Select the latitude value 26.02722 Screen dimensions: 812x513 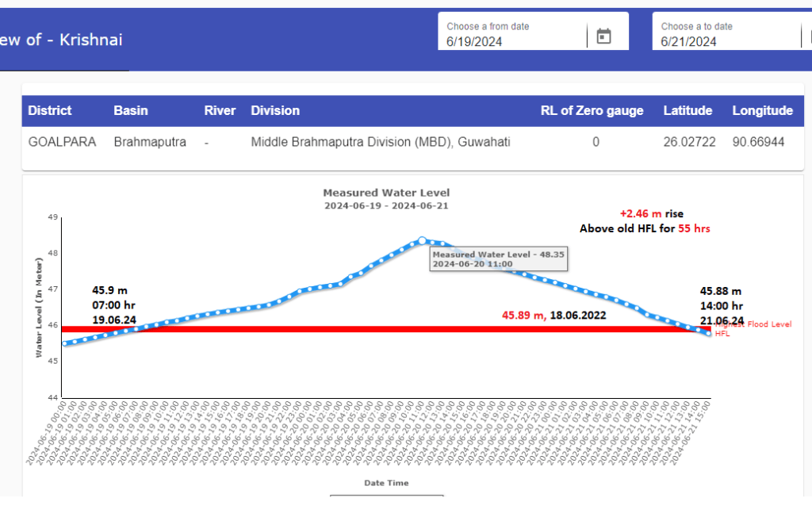point(688,143)
